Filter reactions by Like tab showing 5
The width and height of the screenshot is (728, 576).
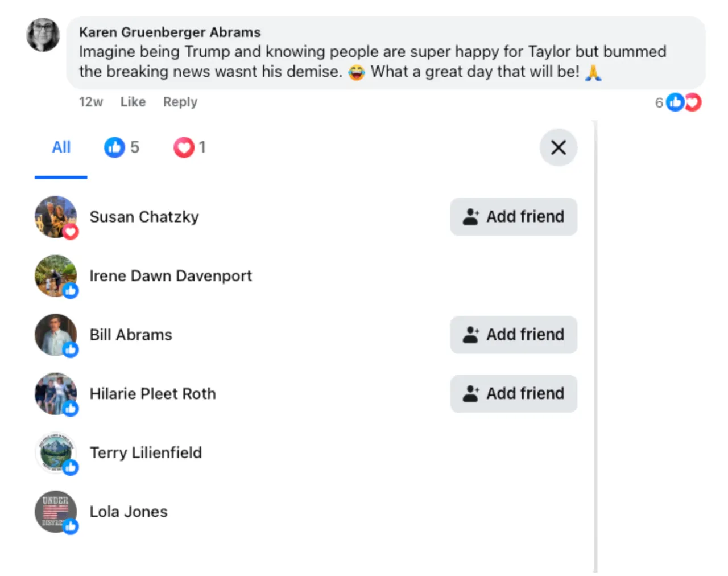[122, 147]
